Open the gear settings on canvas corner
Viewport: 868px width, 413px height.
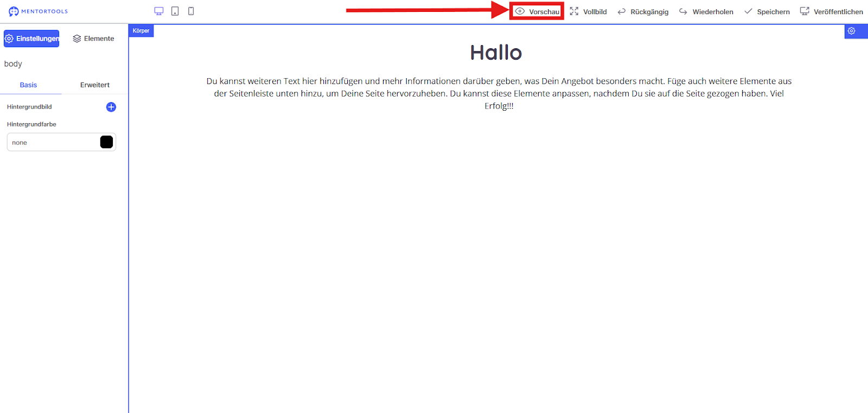pyautogui.click(x=852, y=31)
